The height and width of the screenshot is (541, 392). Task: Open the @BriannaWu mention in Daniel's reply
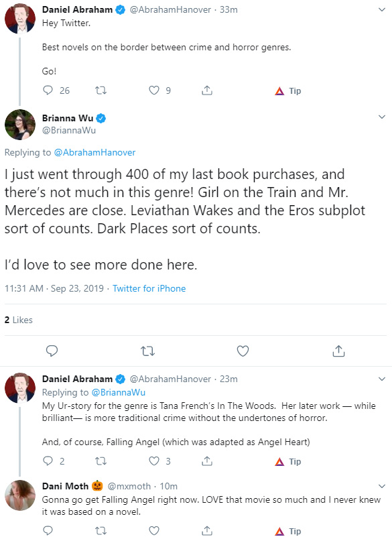point(118,393)
